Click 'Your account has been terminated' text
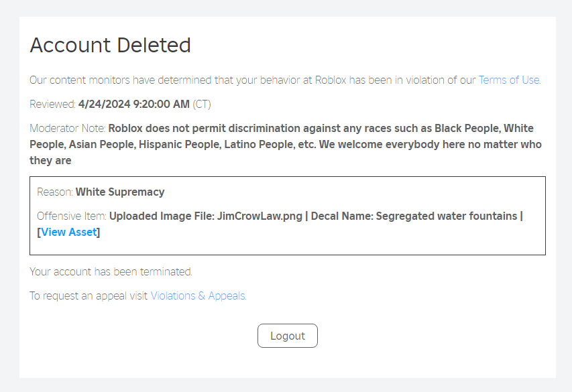The width and height of the screenshot is (572, 392). click(111, 271)
